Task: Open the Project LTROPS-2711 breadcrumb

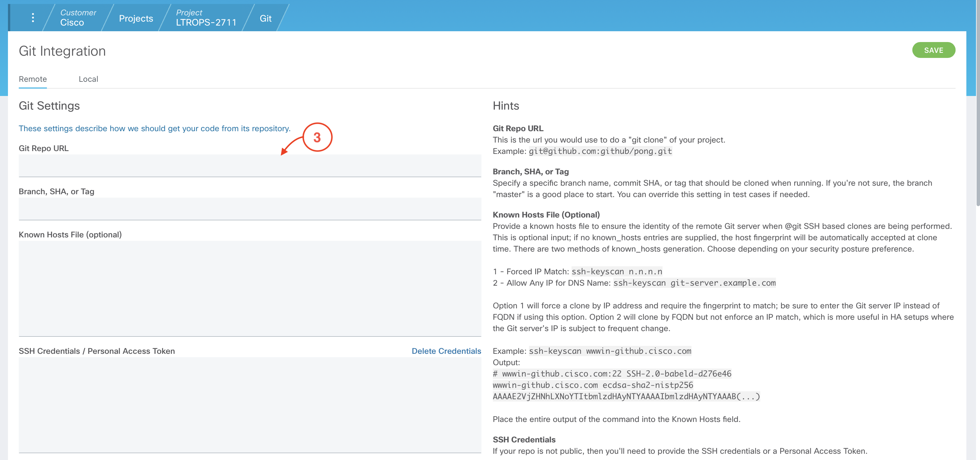Action: [x=206, y=18]
